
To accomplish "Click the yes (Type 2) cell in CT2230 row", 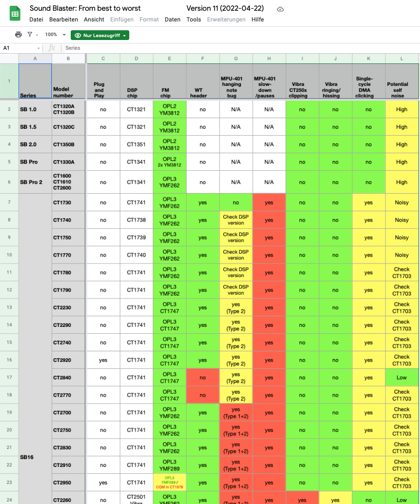I will click(236, 307).
